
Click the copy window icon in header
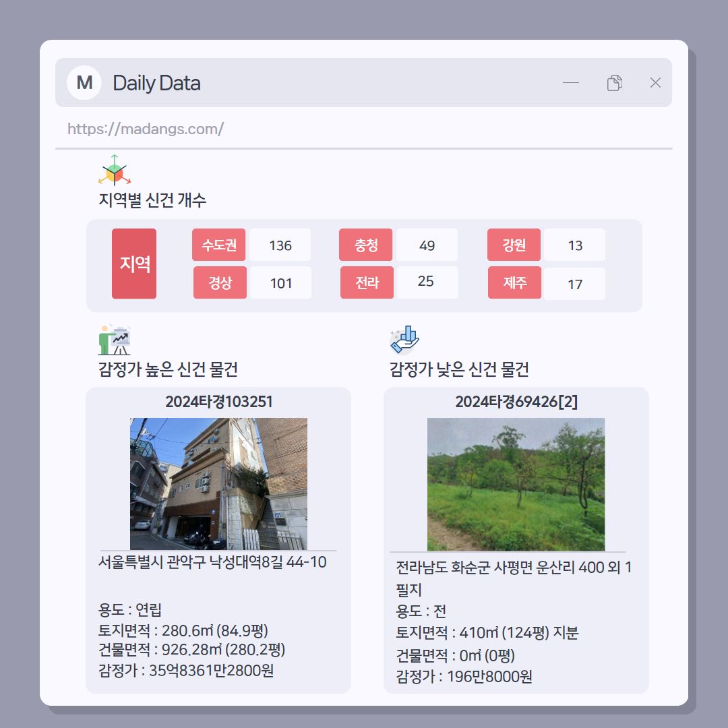pos(614,83)
